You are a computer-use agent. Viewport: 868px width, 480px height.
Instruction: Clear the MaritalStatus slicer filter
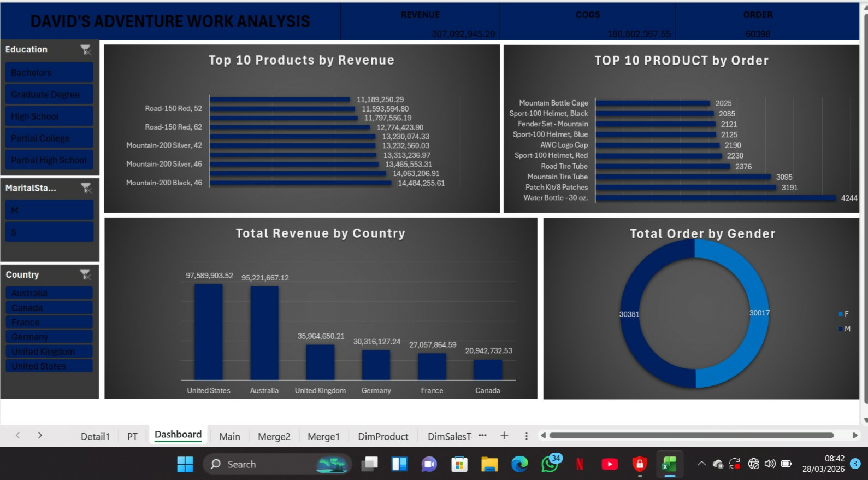[x=86, y=188]
